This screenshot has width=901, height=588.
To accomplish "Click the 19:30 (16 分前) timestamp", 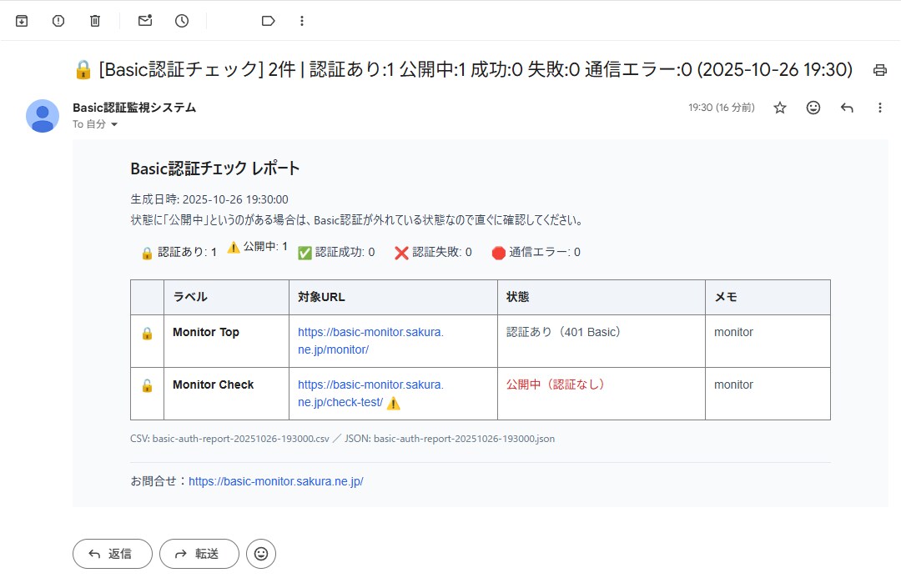I will pyautogui.click(x=721, y=108).
